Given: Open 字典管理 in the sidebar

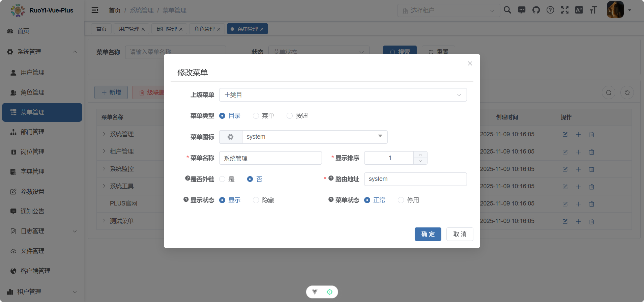Looking at the screenshot, I should coord(32,172).
